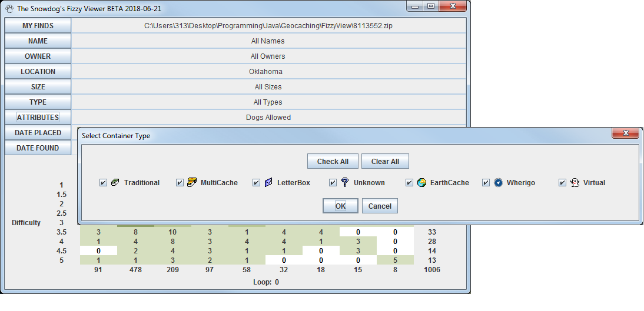This screenshot has height=311, width=644.
Task: Click the Unknown question mark icon
Action: tap(345, 183)
